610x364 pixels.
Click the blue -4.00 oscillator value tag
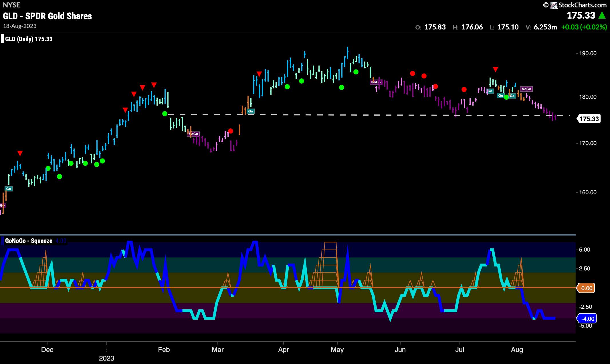pos(587,318)
